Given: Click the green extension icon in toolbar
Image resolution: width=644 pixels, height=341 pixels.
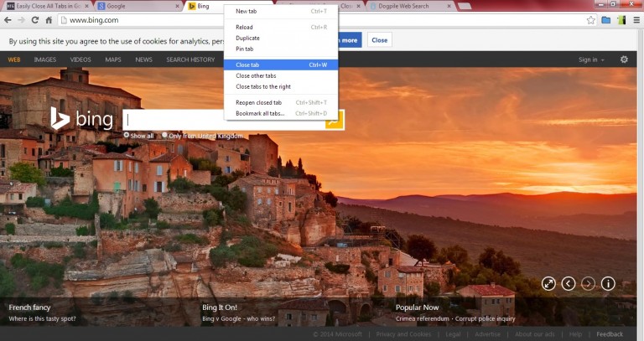Looking at the screenshot, I should [621, 20].
